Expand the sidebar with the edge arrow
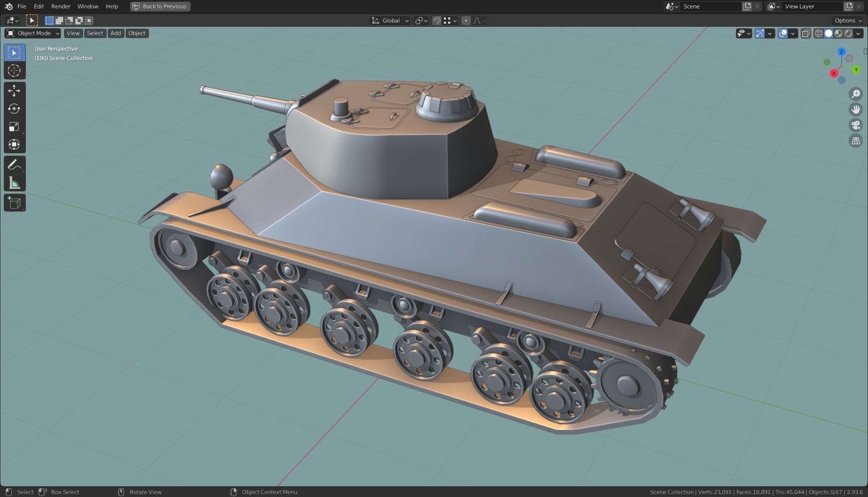 [865, 51]
